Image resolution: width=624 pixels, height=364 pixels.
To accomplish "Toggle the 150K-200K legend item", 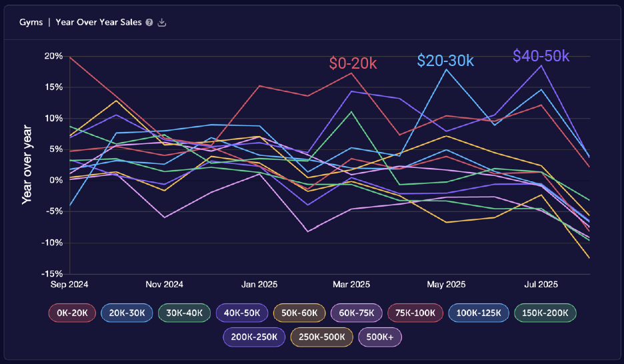I will (545, 312).
